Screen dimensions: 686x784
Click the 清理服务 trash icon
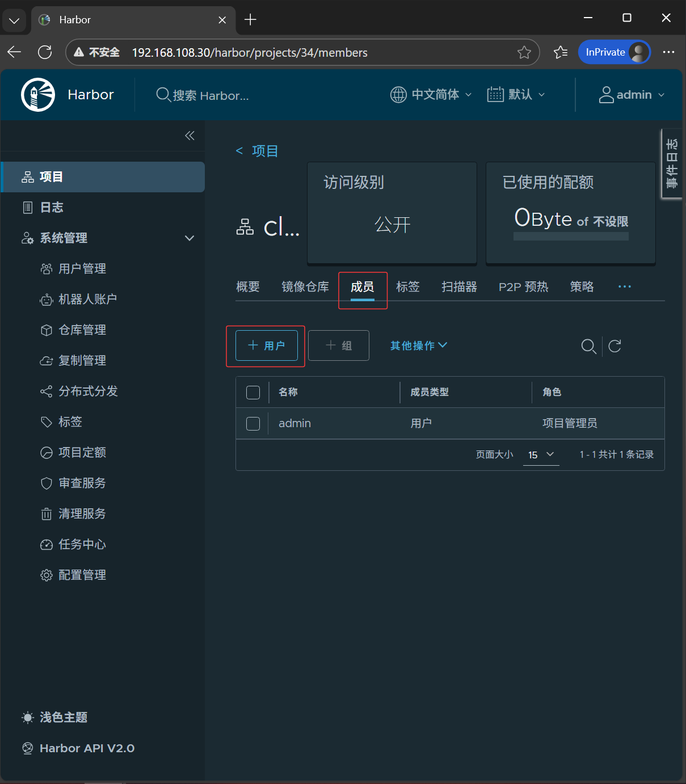[x=47, y=514]
